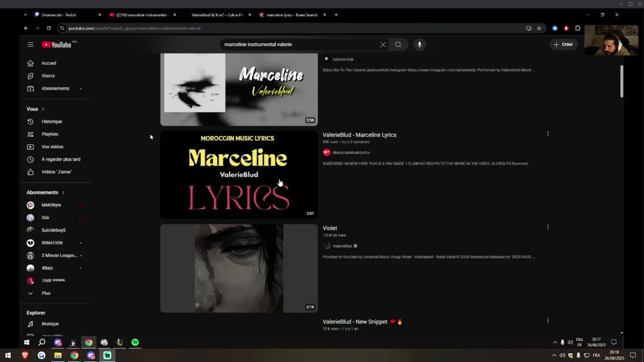
Task: Open Spotify from the taskbar
Action: [x=135, y=342]
